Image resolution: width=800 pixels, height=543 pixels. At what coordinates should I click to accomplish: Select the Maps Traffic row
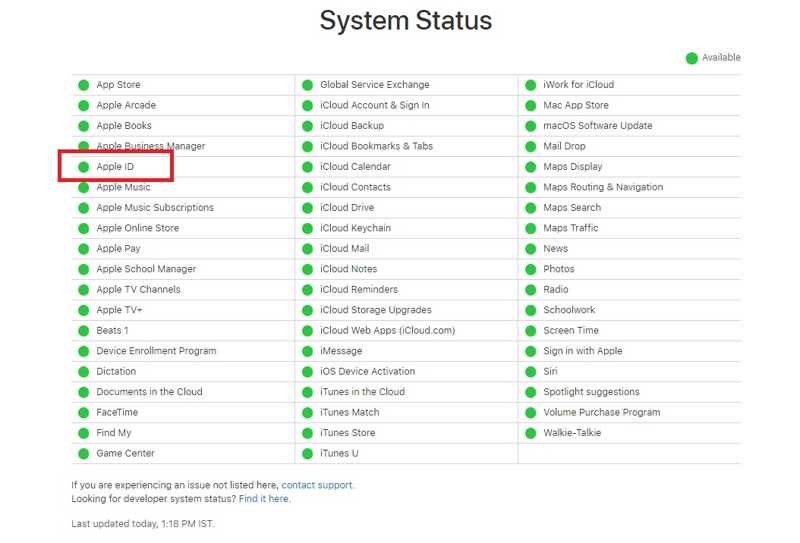click(630, 228)
